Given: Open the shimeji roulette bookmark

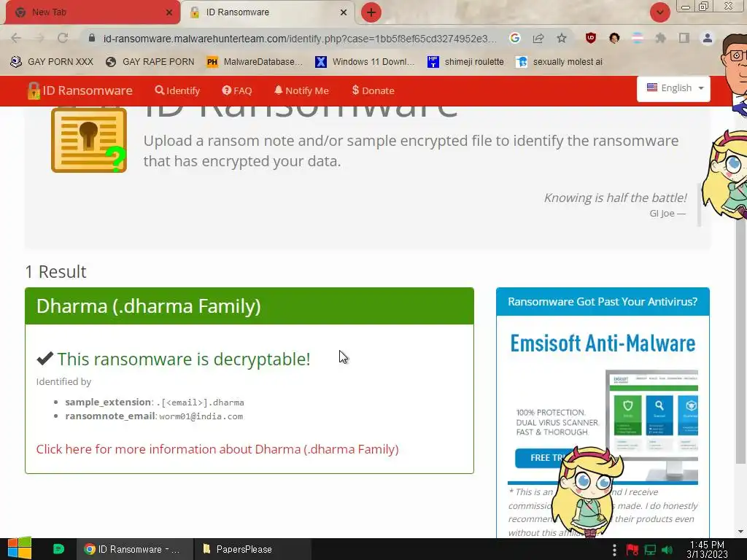Looking at the screenshot, I should click(x=465, y=62).
